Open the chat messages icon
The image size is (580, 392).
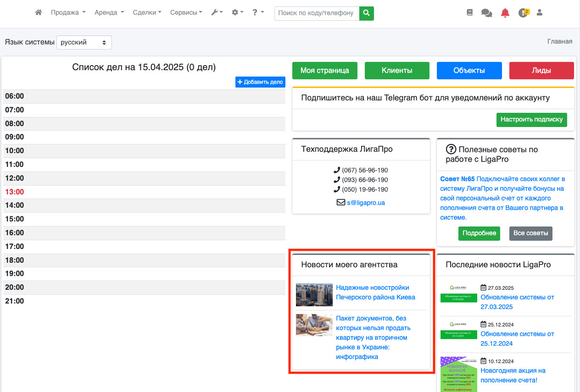click(x=486, y=13)
